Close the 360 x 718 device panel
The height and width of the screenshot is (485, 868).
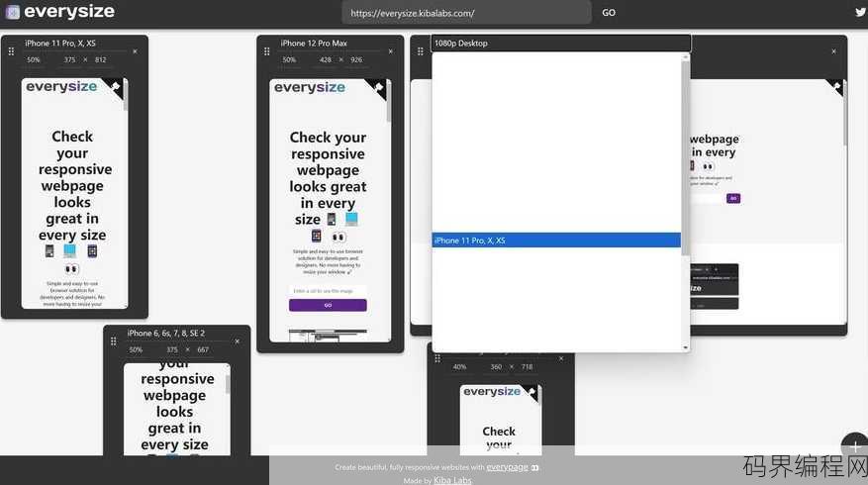561,358
